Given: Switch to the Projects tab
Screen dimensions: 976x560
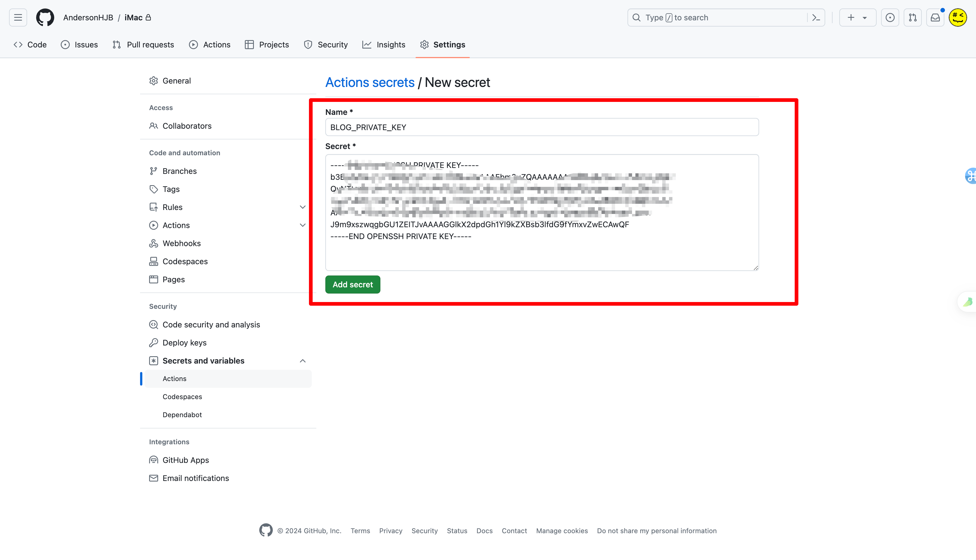Looking at the screenshot, I should pyautogui.click(x=267, y=45).
